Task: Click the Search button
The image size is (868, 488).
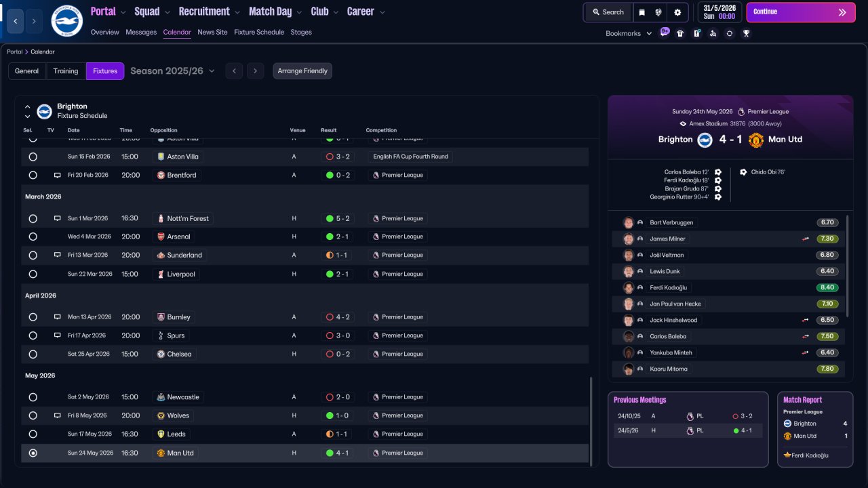Action: 608,12
